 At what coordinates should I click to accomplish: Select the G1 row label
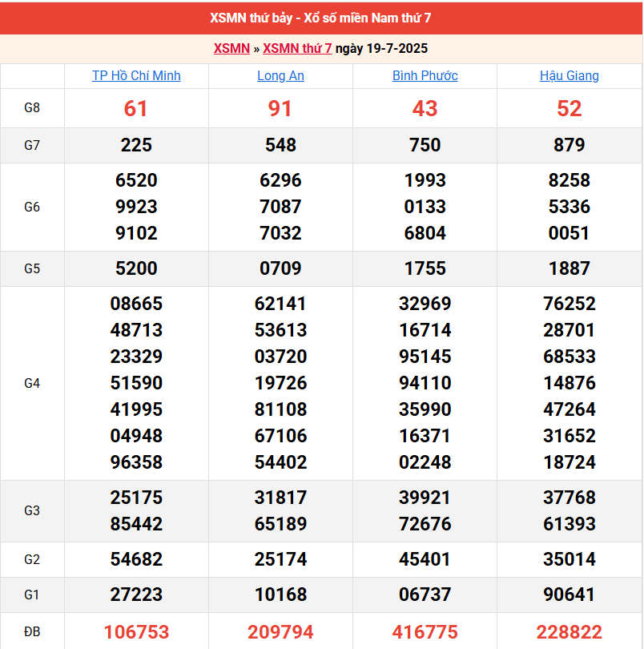point(32,595)
